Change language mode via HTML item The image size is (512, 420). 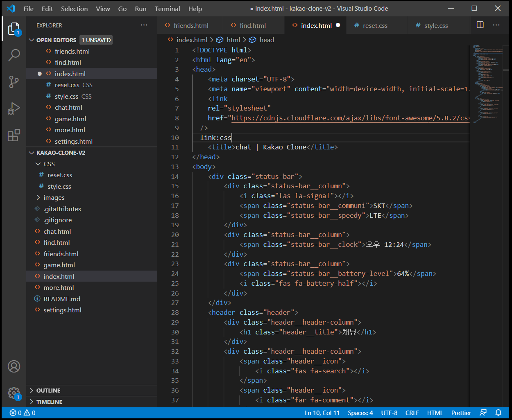tap(435, 413)
